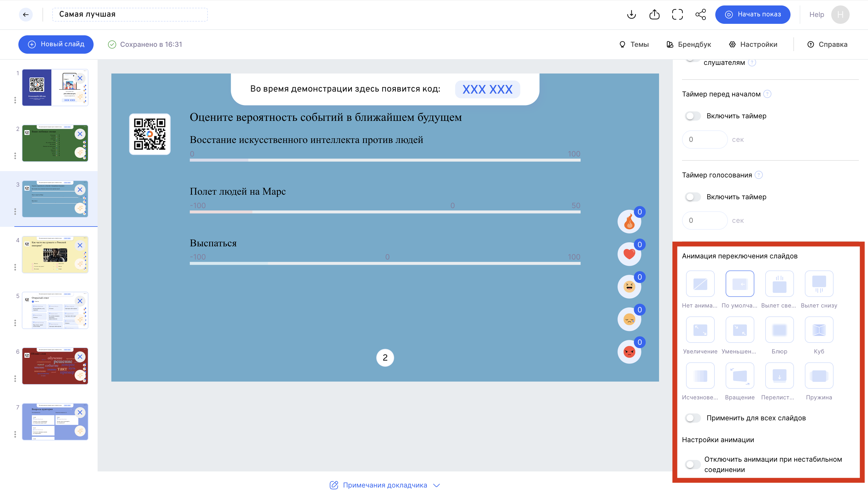Choose the Блюр slide animation
This screenshot has width=868, height=499.
click(779, 330)
